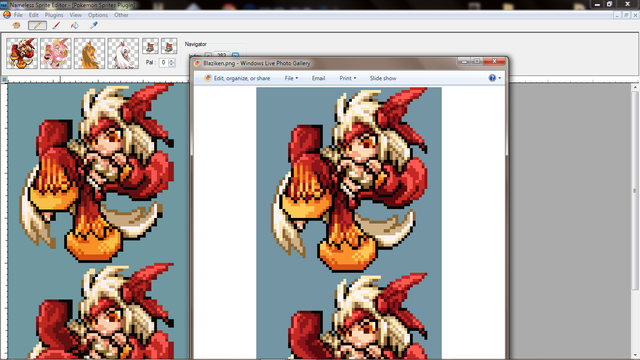Start Slide show in Photo Gallery

383,78
